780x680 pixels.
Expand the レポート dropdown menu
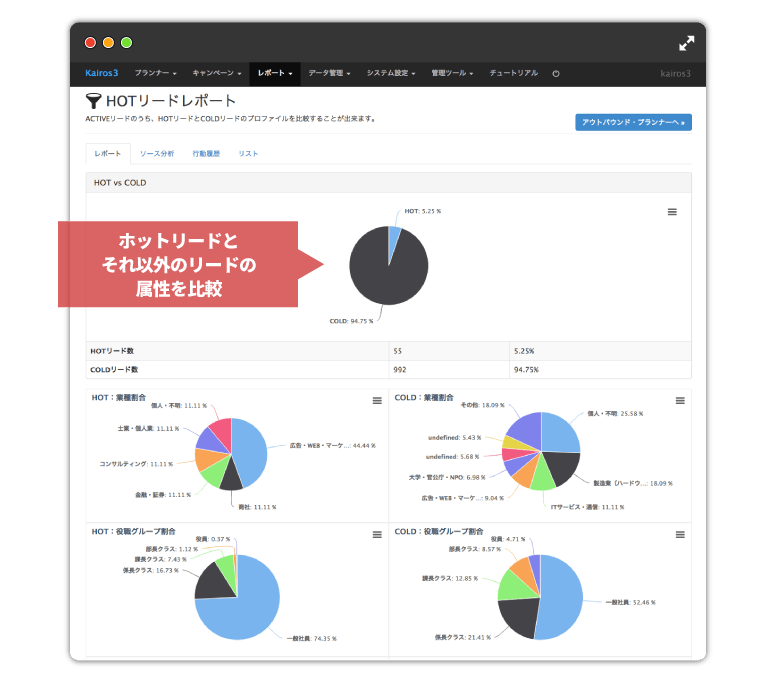point(275,73)
